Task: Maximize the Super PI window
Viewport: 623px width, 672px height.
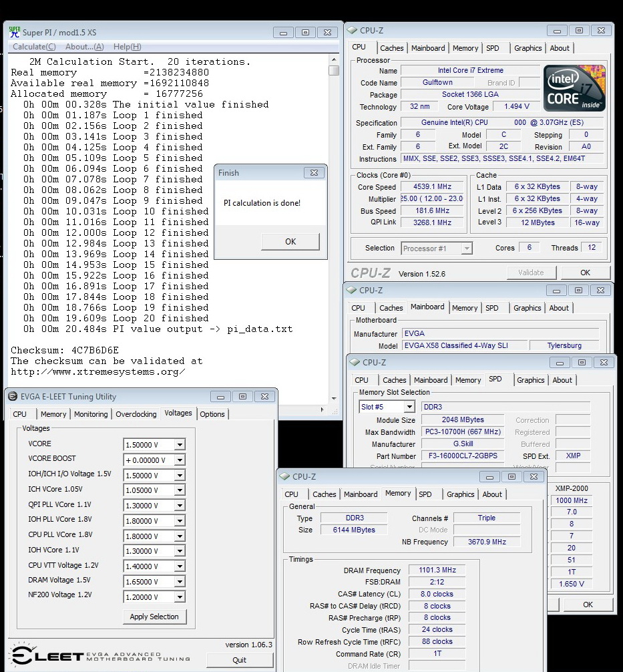Action: (x=305, y=33)
